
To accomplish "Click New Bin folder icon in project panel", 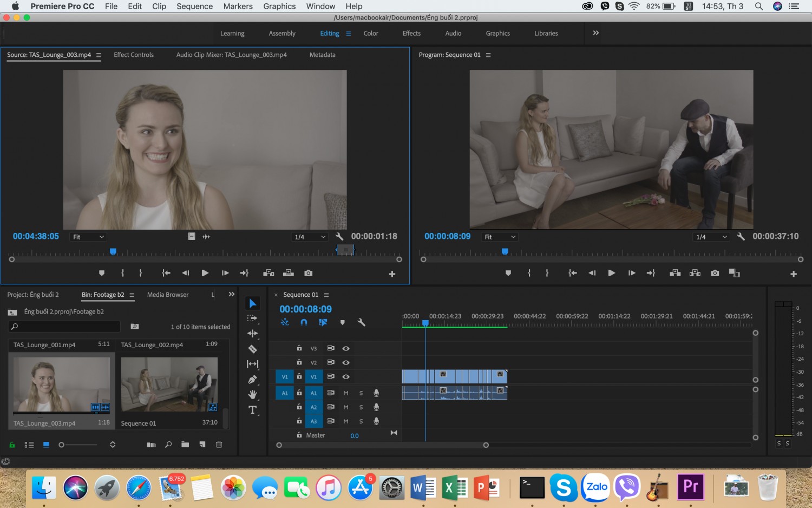I will pos(185,445).
